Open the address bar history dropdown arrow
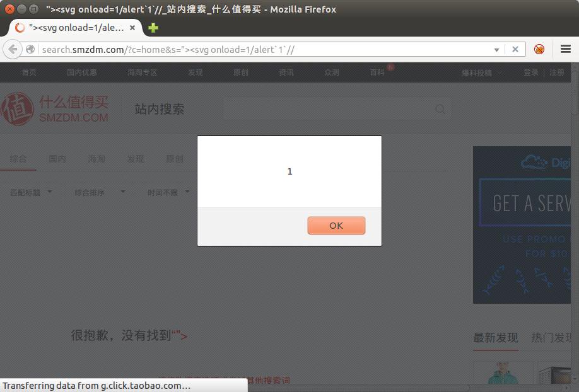 [496, 49]
